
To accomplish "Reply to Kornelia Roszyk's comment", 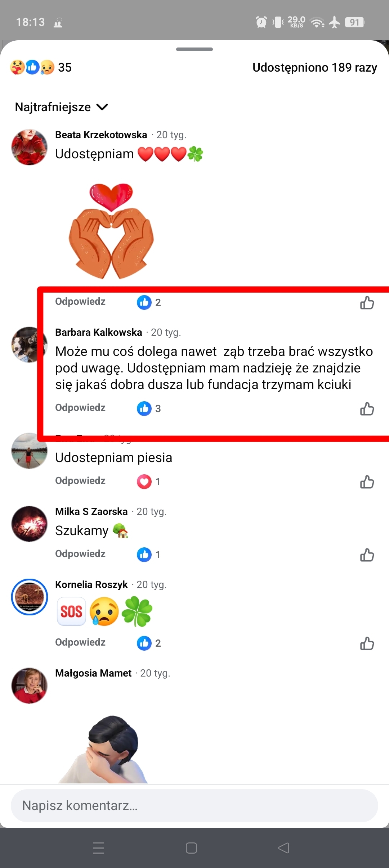I will click(80, 642).
